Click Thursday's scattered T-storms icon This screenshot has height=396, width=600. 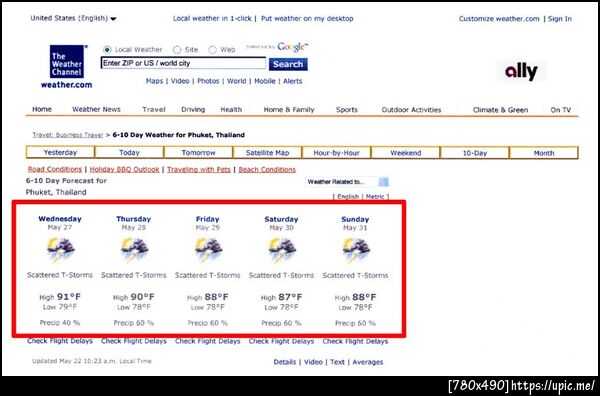pyautogui.click(x=134, y=249)
